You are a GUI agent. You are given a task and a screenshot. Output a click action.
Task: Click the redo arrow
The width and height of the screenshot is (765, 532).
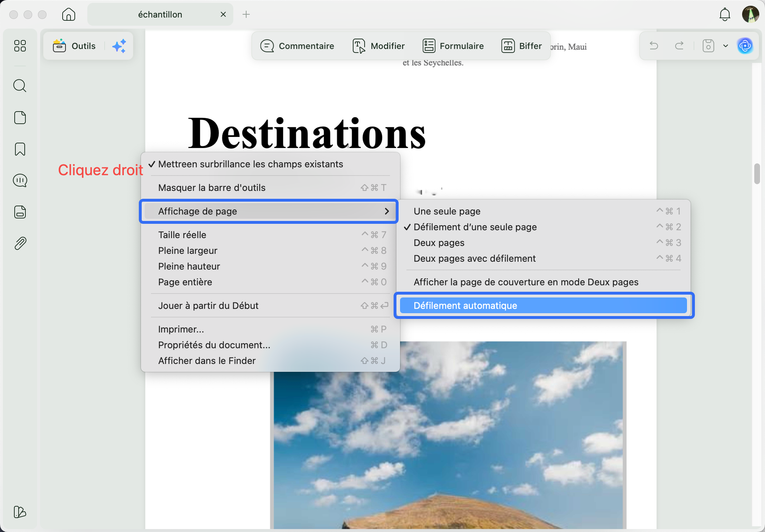pos(679,46)
